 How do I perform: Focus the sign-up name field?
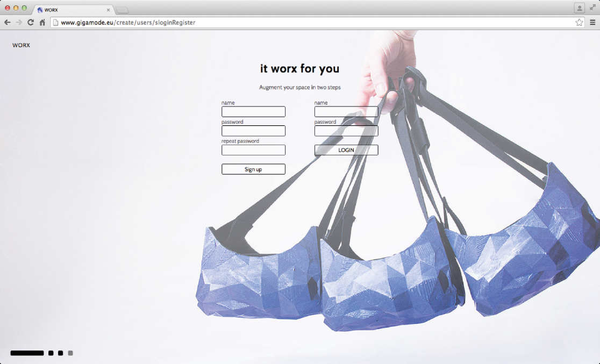click(x=253, y=112)
